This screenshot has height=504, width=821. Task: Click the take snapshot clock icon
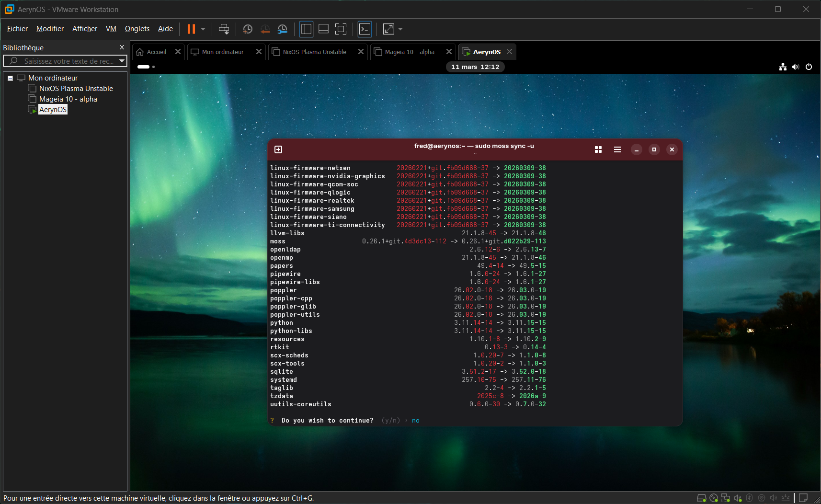pyautogui.click(x=248, y=29)
